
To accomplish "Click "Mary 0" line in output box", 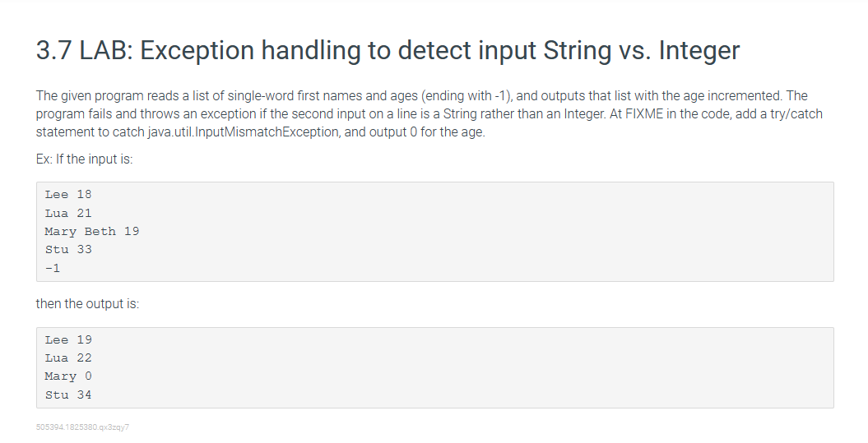I will tap(68, 376).
